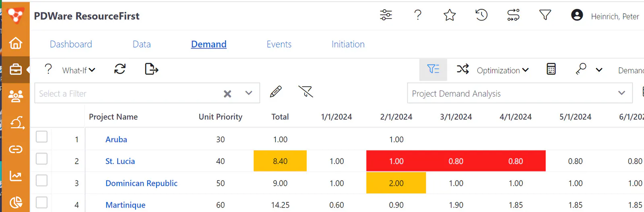This screenshot has width=644, height=212.
Task: Open the Project Demand Analysis dropdown
Action: click(520, 94)
